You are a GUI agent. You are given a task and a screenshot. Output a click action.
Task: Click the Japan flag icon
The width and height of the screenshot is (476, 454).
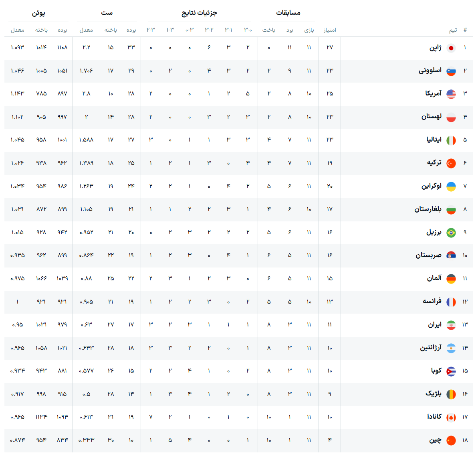[451, 48]
